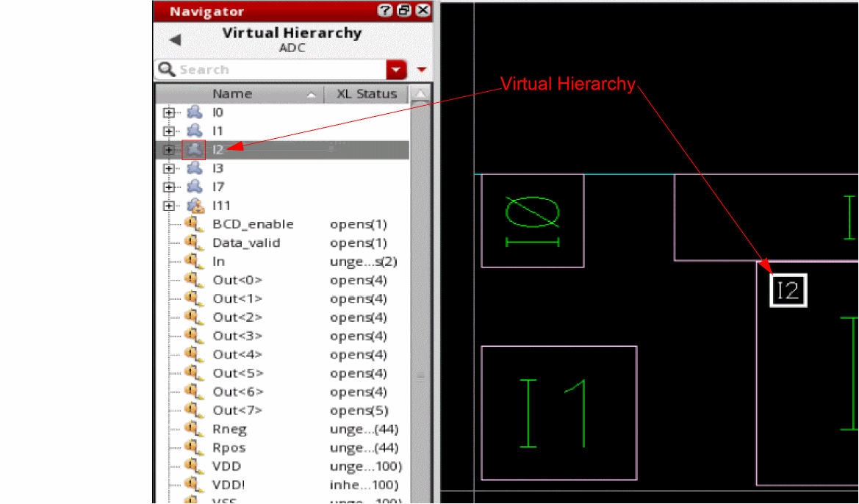Expand the I1 instance node

169,132
